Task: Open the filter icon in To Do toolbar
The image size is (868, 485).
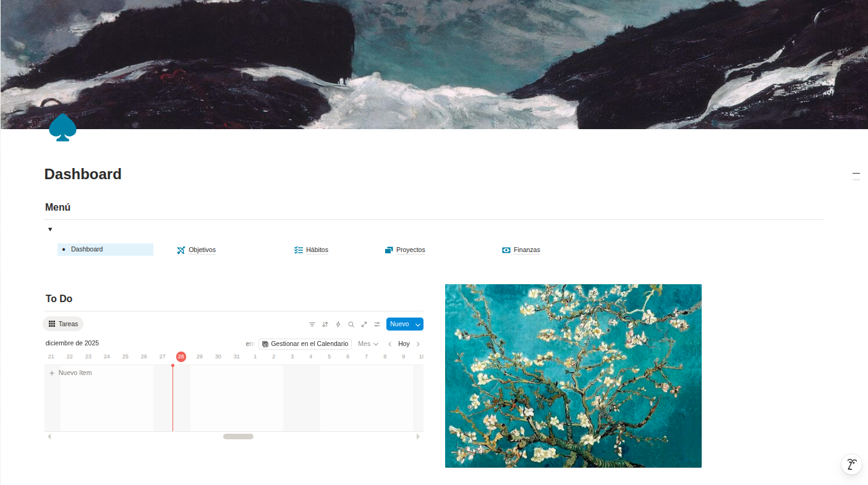Action: point(312,324)
